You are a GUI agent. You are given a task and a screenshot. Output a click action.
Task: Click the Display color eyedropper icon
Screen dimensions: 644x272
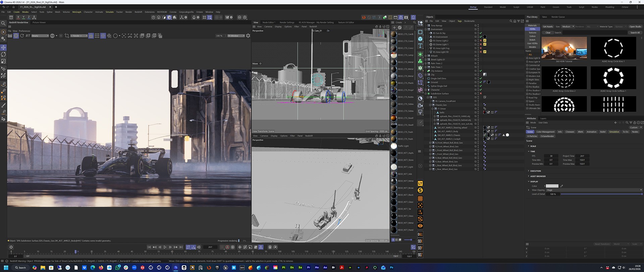pyautogui.click(x=562, y=186)
